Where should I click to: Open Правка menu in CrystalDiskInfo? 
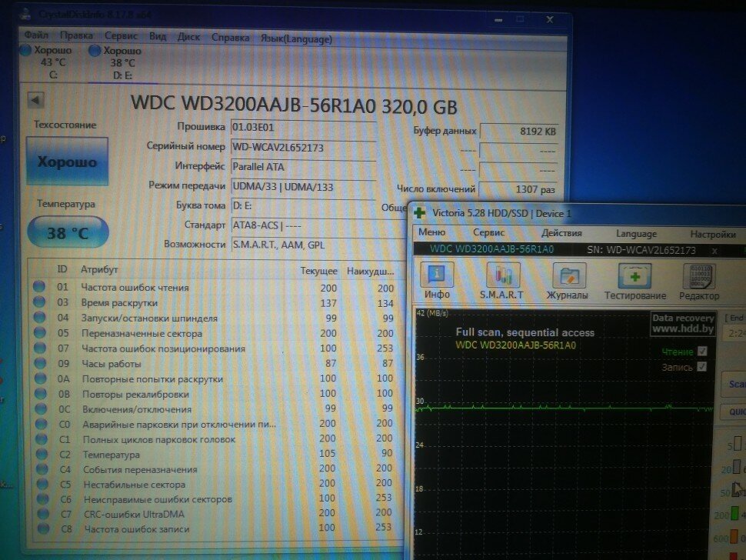pyautogui.click(x=76, y=35)
